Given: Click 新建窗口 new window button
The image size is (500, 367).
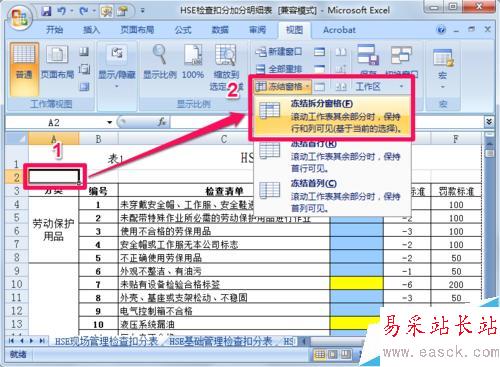Looking at the screenshot, I should pyautogui.click(x=279, y=52).
